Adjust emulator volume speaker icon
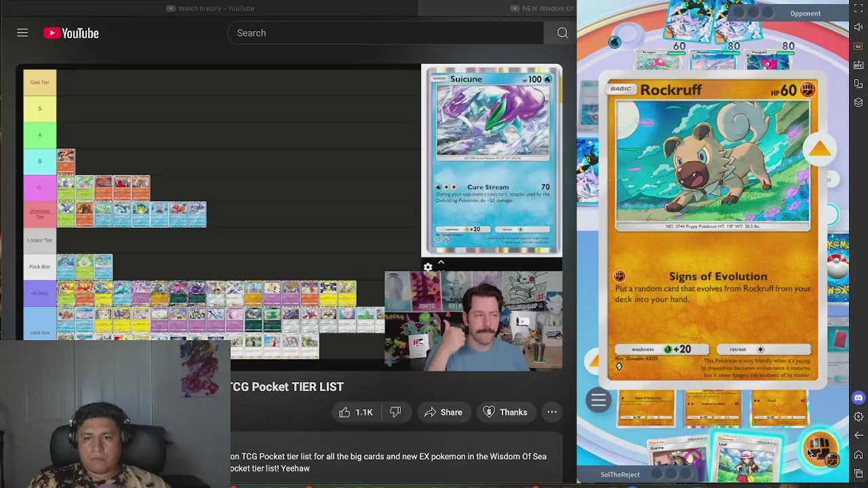This screenshot has width=868, height=488. [859, 27]
